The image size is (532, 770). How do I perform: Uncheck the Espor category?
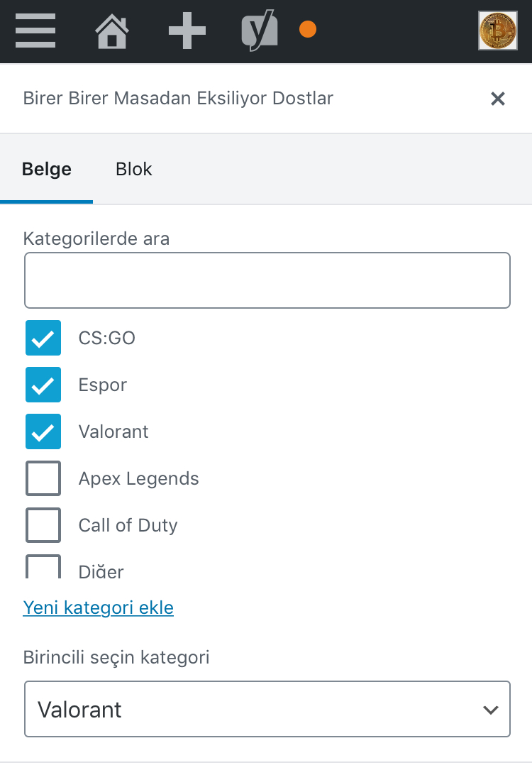pos(43,385)
